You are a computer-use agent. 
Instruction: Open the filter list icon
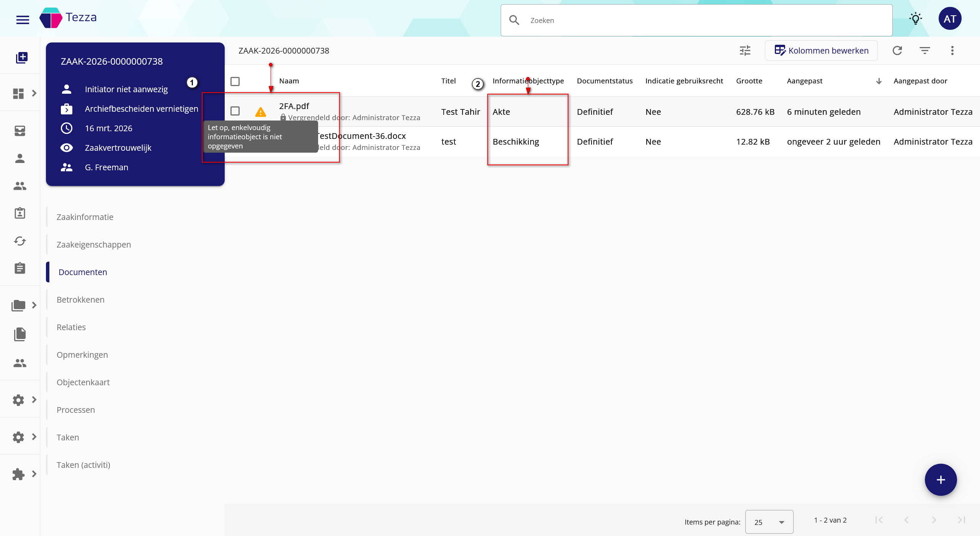pos(925,51)
